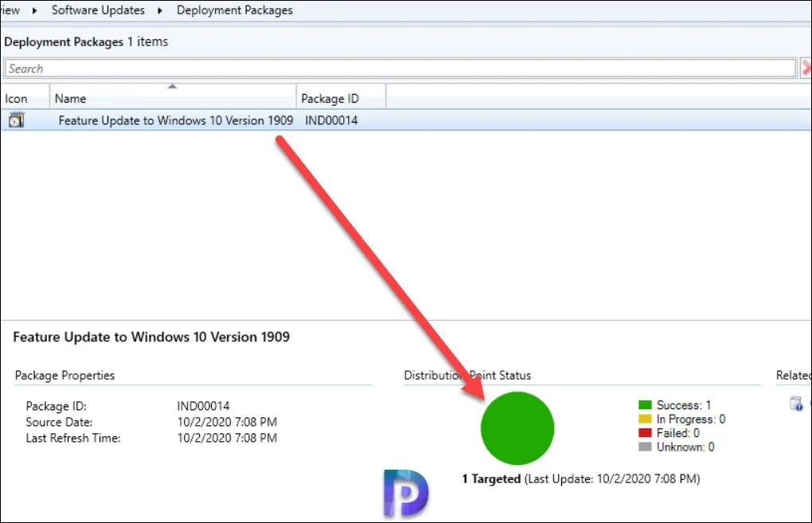The width and height of the screenshot is (812, 523).
Task: Open Deployment Packages breadcrumb
Action: [235, 10]
